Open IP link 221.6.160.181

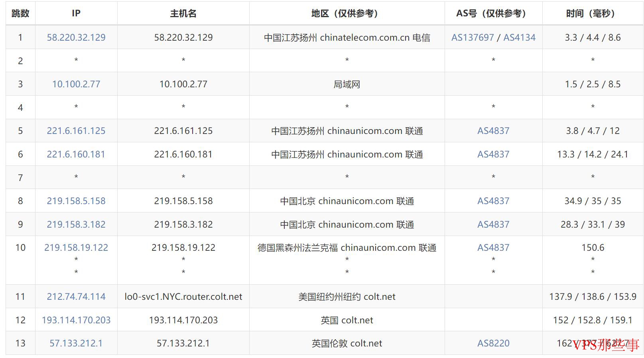point(76,154)
